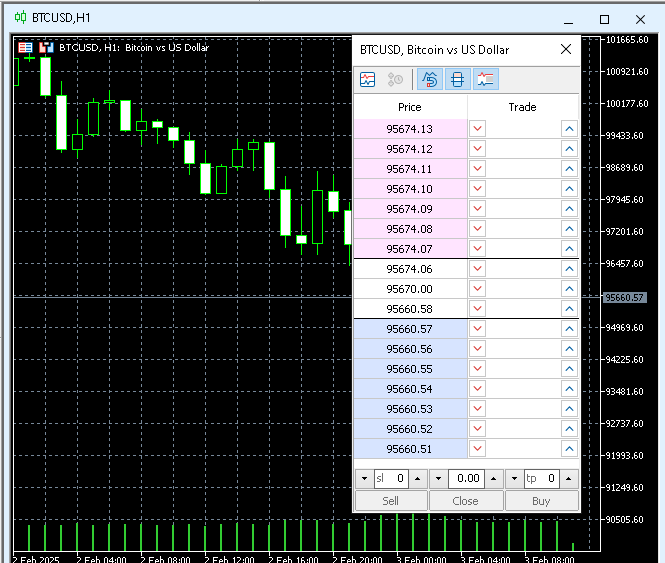Click blue buy arrow at price 95674.06
Image resolution: width=665 pixels, height=563 pixels.
tap(569, 269)
